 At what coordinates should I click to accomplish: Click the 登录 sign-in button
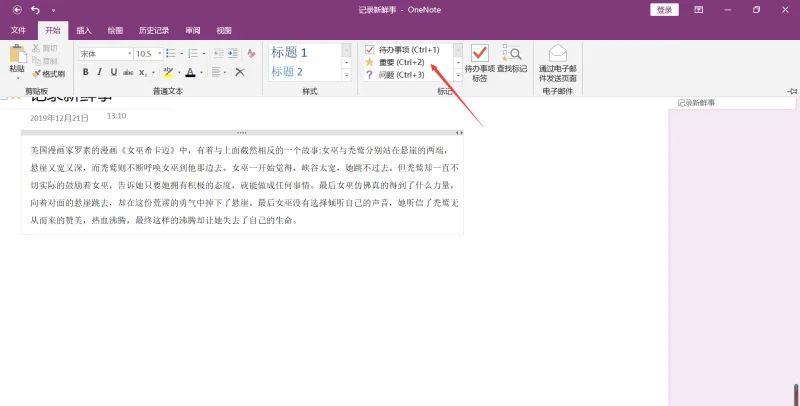(664, 10)
